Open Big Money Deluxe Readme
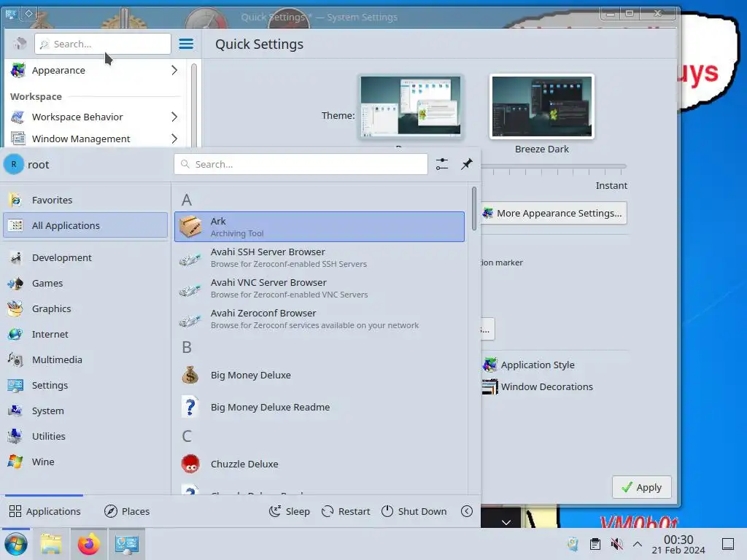The width and height of the screenshot is (747, 560). 320,407
